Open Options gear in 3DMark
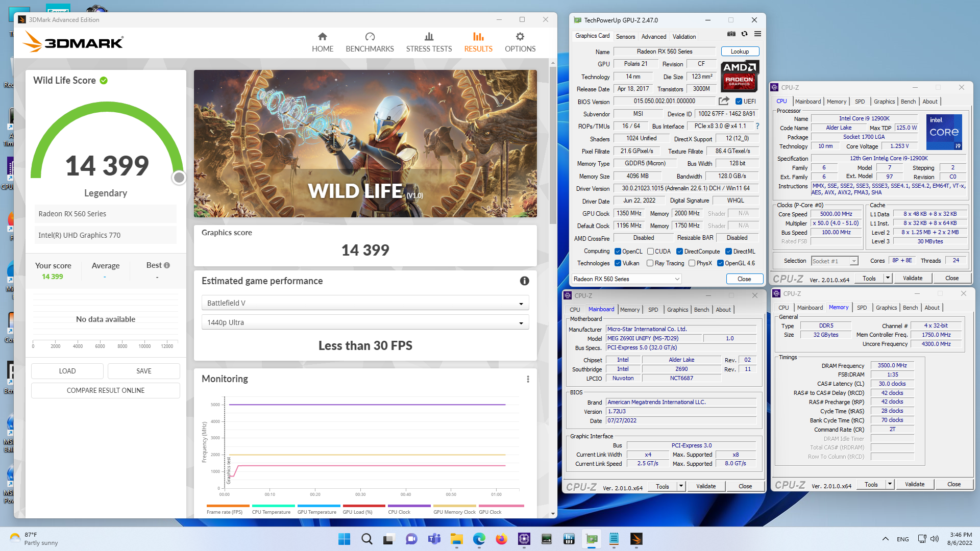This screenshot has height=551, width=980. [x=520, y=42]
